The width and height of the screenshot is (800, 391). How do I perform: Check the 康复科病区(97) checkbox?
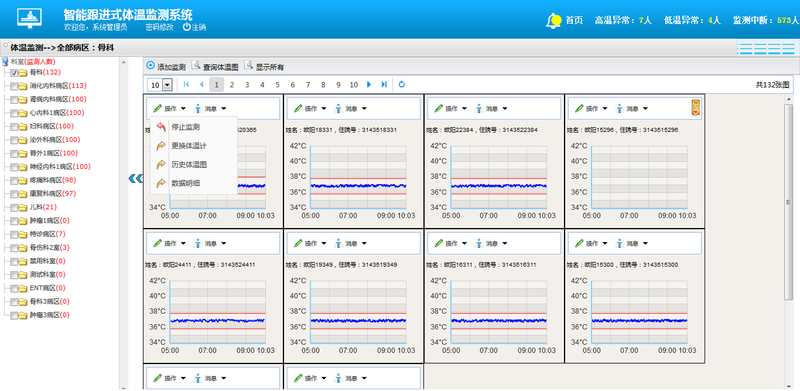(x=14, y=194)
